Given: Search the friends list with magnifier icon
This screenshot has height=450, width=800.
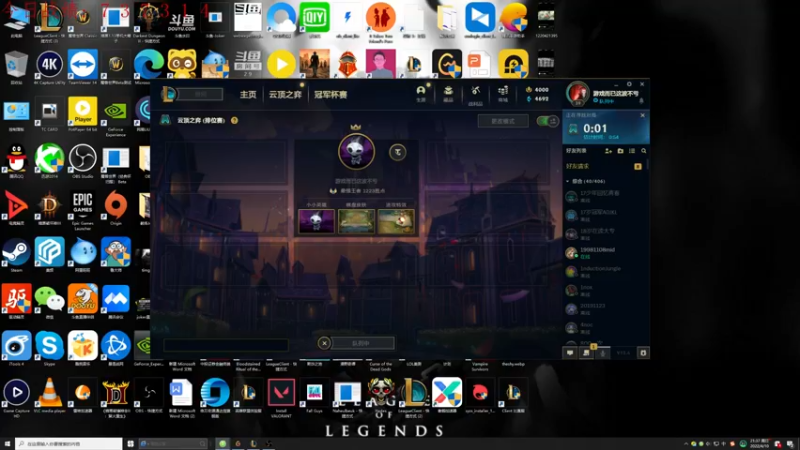Looking at the screenshot, I should (644, 151).
